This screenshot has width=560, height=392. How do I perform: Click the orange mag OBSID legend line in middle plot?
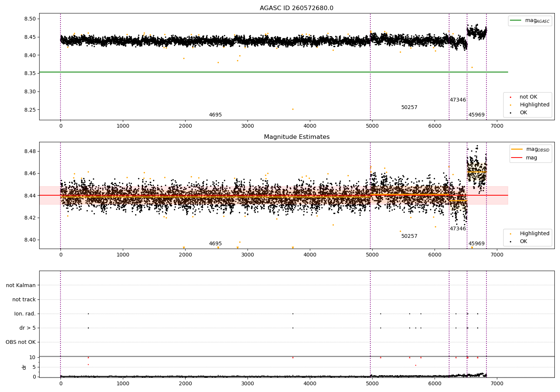pos(517,149)
